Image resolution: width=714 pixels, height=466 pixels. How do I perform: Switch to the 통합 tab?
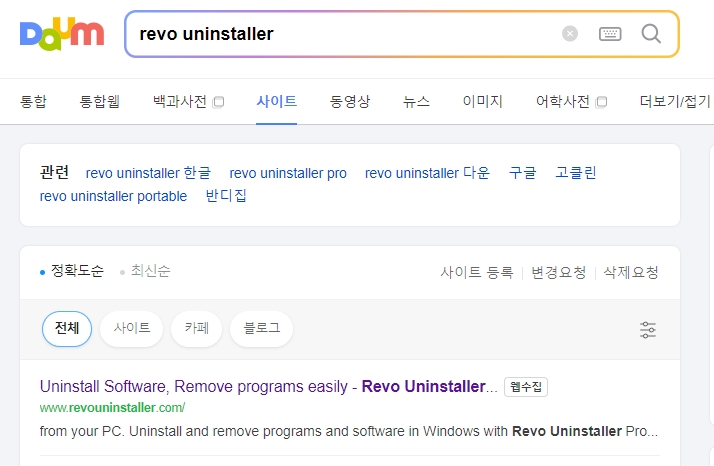tap(33, 101)
